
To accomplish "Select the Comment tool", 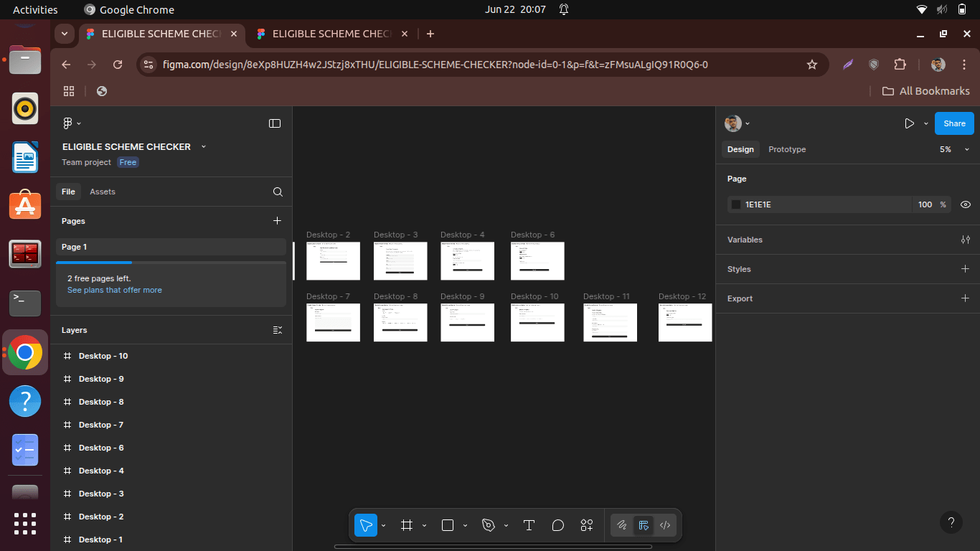I will click(x=558, y=525).
